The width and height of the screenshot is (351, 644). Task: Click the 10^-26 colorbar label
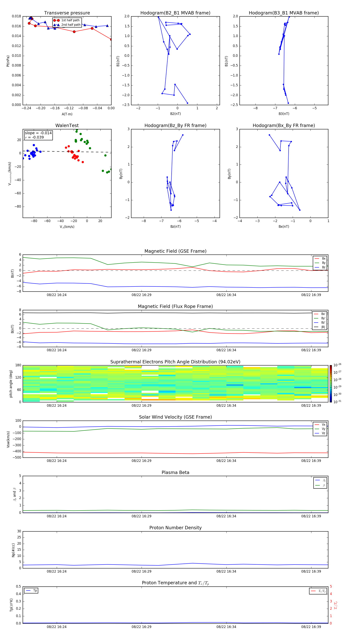point(337,365)
